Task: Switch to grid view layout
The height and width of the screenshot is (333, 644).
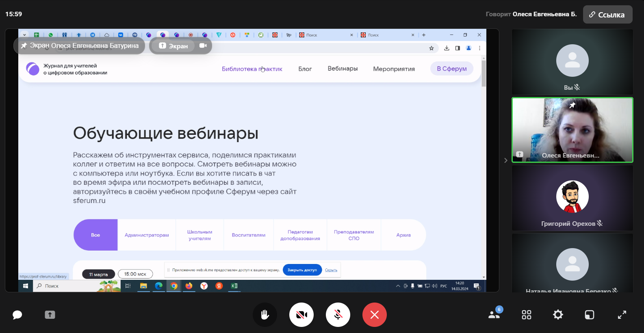Action: coord(527,315)
